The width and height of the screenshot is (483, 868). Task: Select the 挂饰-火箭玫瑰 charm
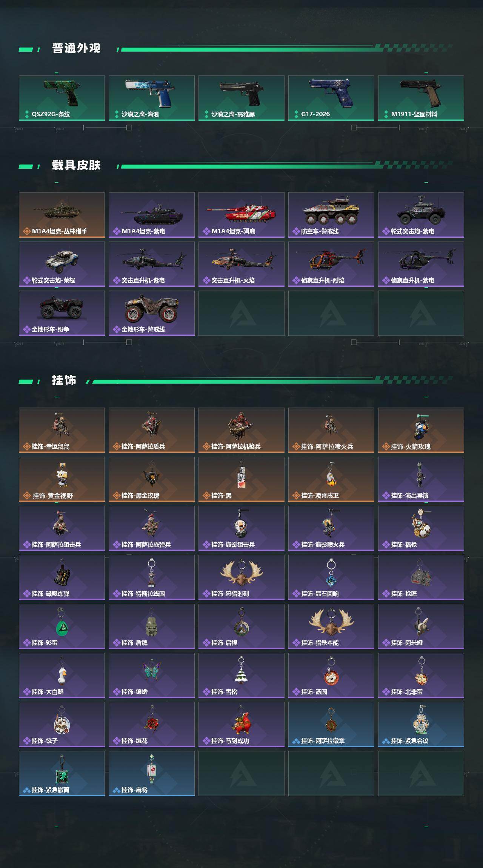(x=421, y=430)
